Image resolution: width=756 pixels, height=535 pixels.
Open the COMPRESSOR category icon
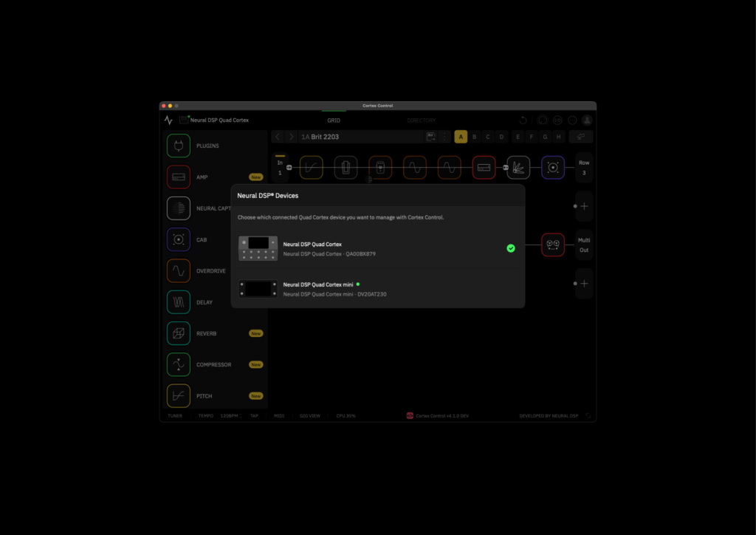pyautogui.click(x=179, y=365)
